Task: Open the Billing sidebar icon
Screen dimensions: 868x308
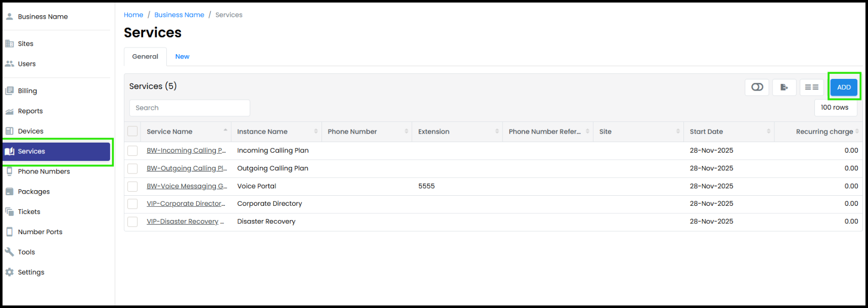Action: point(9,91)
